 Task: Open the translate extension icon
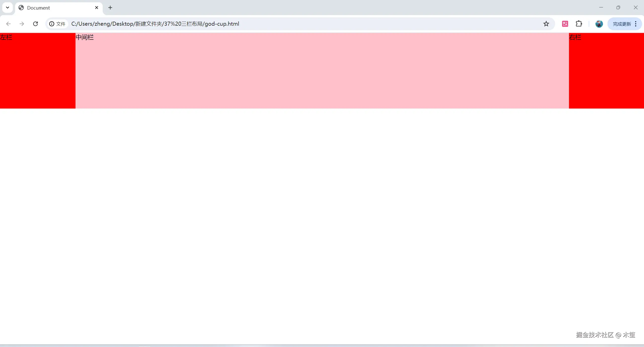[565, 23]
